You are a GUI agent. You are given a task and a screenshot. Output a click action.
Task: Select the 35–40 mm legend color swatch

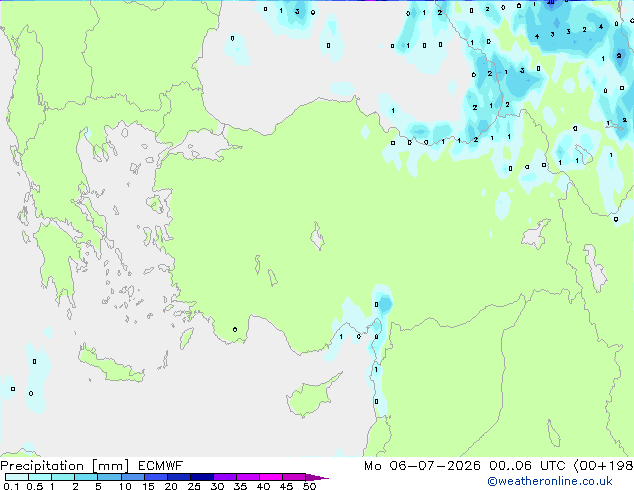click(247, 477)
